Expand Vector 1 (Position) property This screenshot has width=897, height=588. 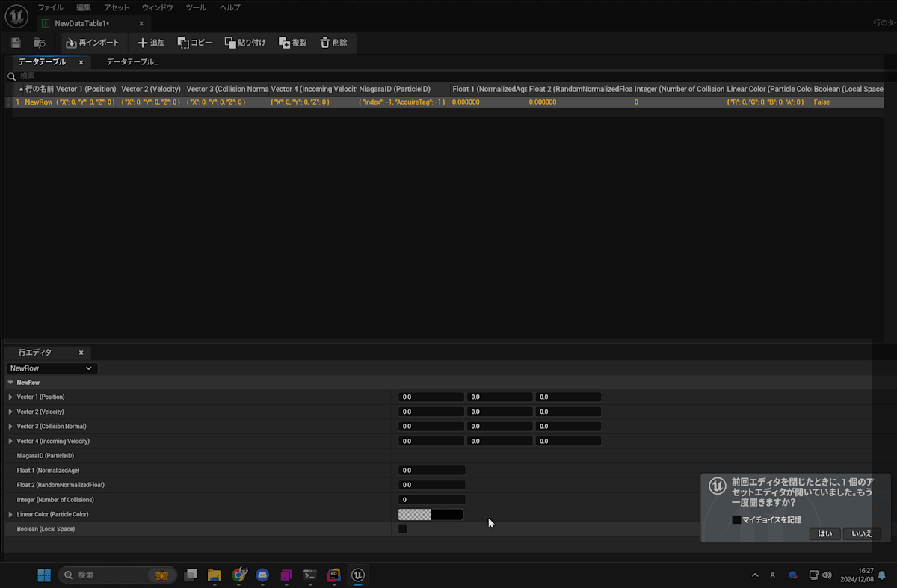(x=10, y=397)
